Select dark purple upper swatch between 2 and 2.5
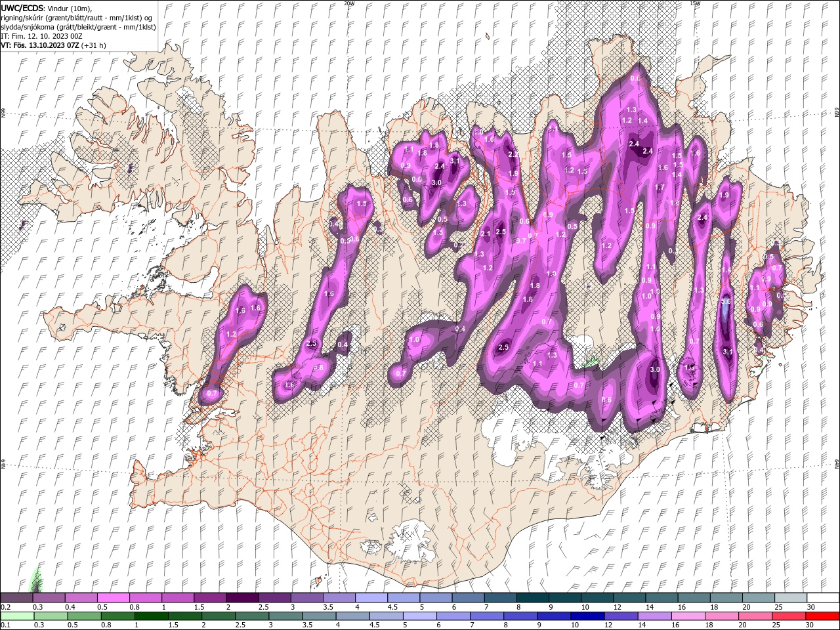840x630 pixels. coord(242,598)
